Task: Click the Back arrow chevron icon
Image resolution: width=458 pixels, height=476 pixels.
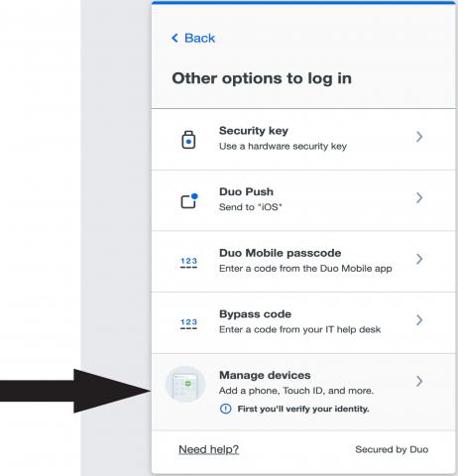Action: [x=174, y=38]
